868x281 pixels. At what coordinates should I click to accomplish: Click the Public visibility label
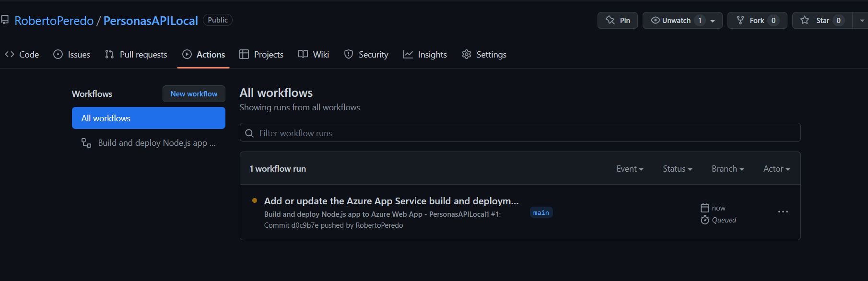click(218, 20)
